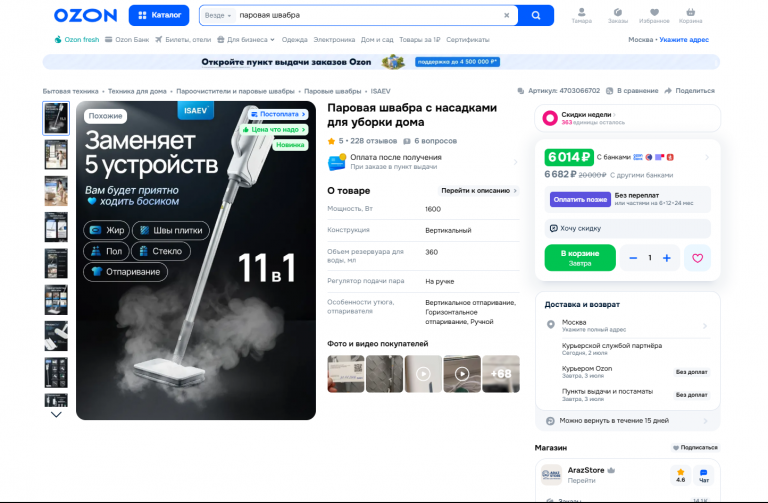
Task: Open Билеты, отели section
Action: click(183, 40)
